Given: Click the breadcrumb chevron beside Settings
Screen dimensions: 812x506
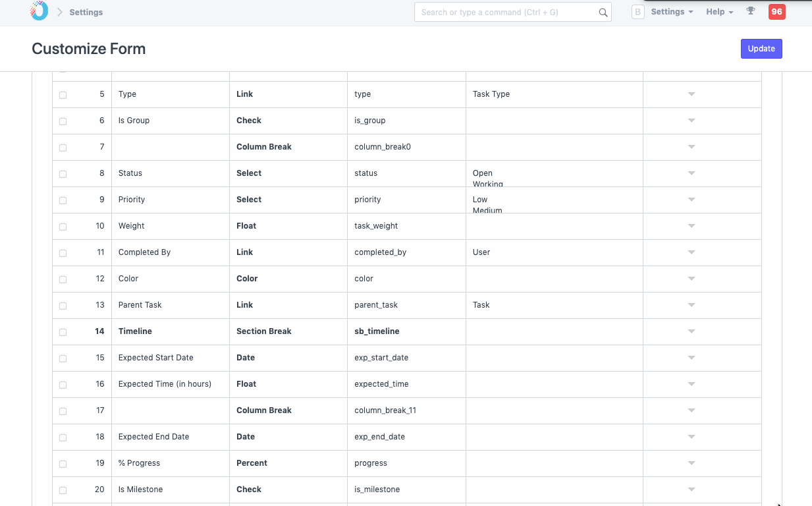Looking at the screenshot, I should click(60, 12).
